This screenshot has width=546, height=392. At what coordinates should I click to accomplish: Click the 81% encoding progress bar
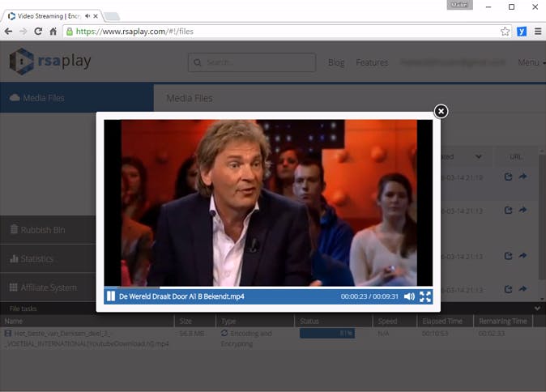tap(327, 333)
